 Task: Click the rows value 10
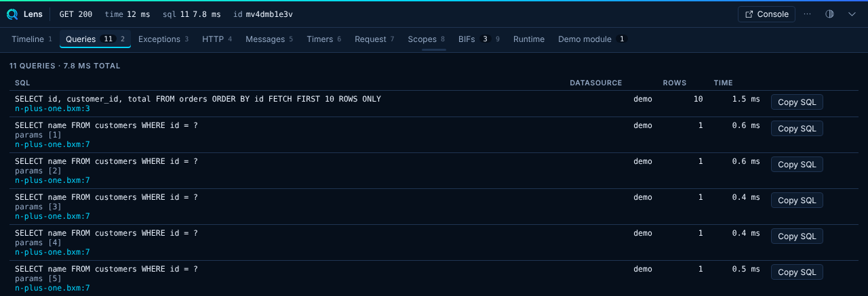[x=698, y=99]
